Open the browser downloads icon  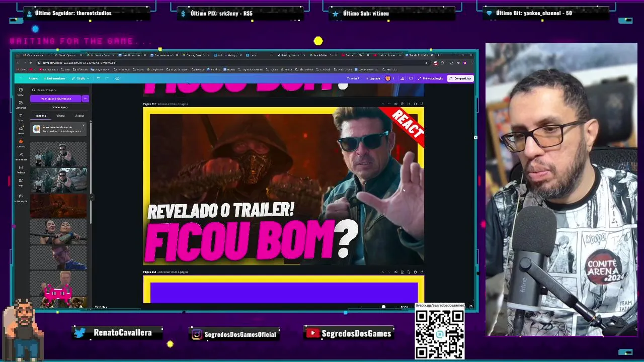pos(452,63)
